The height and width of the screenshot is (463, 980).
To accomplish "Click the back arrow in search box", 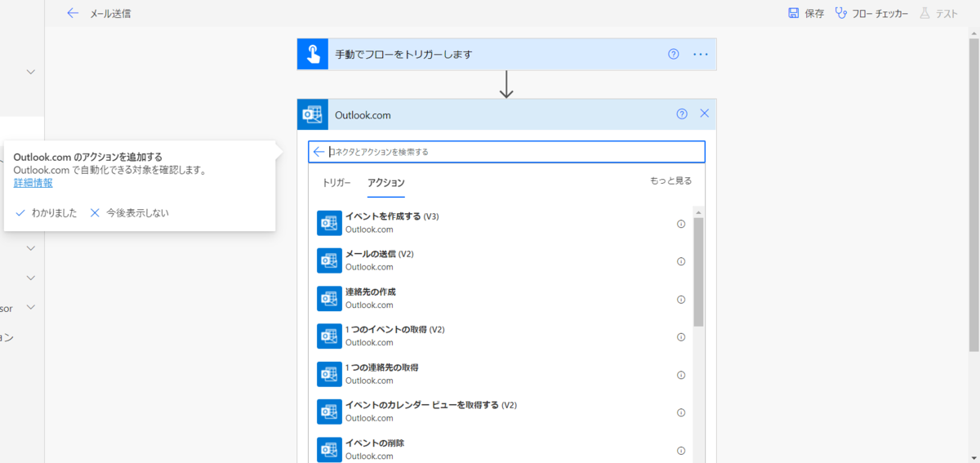I will pyautogui.click(x=318, y=151).
